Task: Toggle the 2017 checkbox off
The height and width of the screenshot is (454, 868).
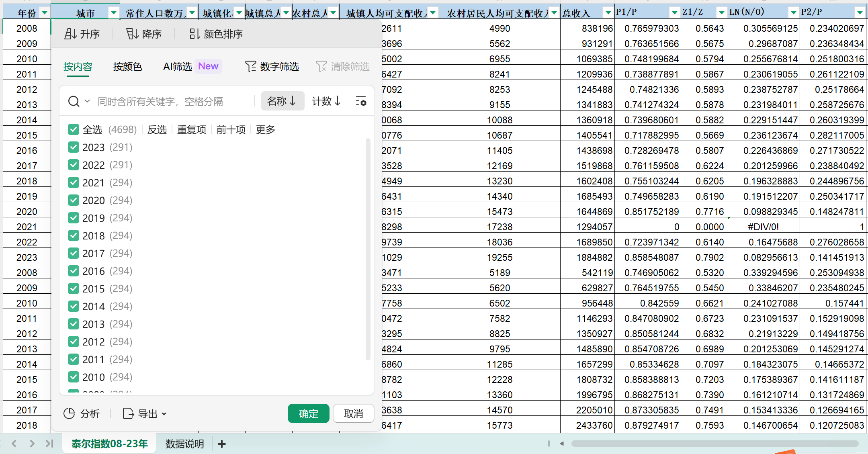Action: click(74, 254)
